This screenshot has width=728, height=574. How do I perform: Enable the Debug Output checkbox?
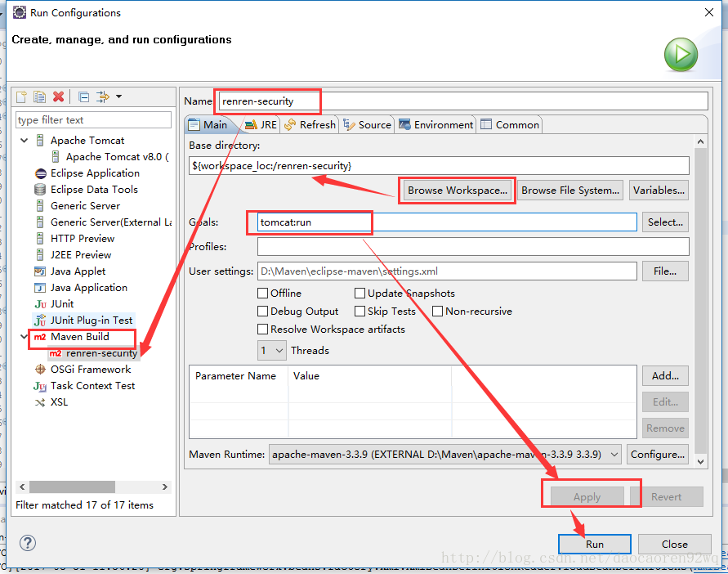[x=263, y=311]
